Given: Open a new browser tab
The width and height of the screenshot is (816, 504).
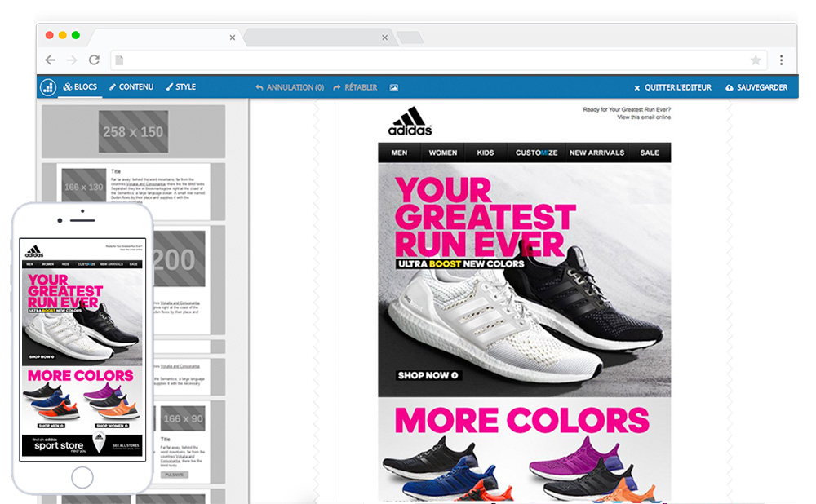Looking at the screenshot, I should [410, 38].
